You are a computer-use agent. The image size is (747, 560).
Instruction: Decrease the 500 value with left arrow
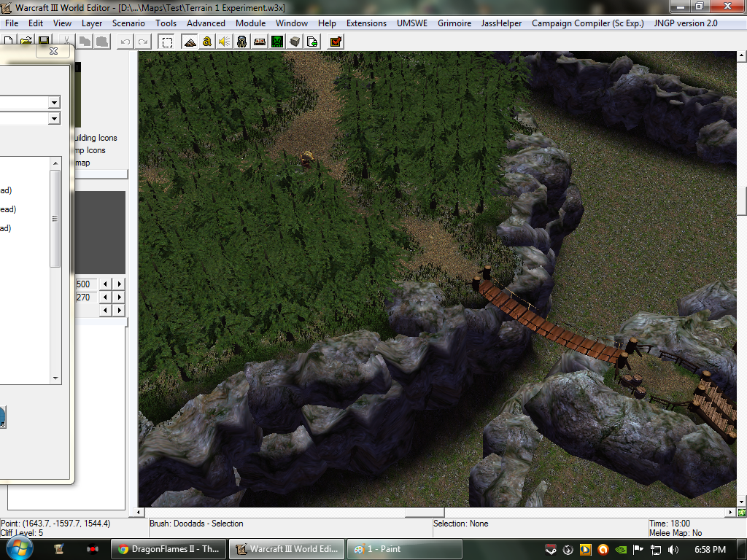(x=105, y=284)
